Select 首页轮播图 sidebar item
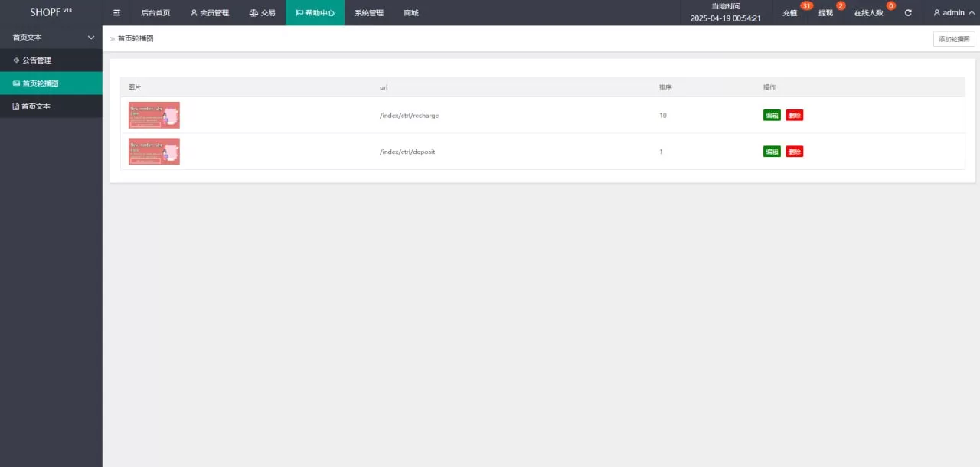Image resolution: width=980 pixels, height=467 pixels. click(40, 83)
